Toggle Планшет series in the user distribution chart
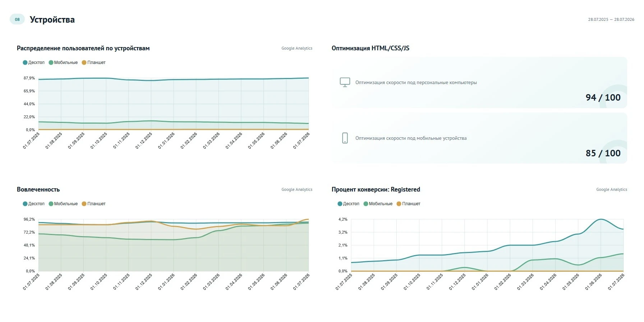644x322 pixels. (93, 63)
